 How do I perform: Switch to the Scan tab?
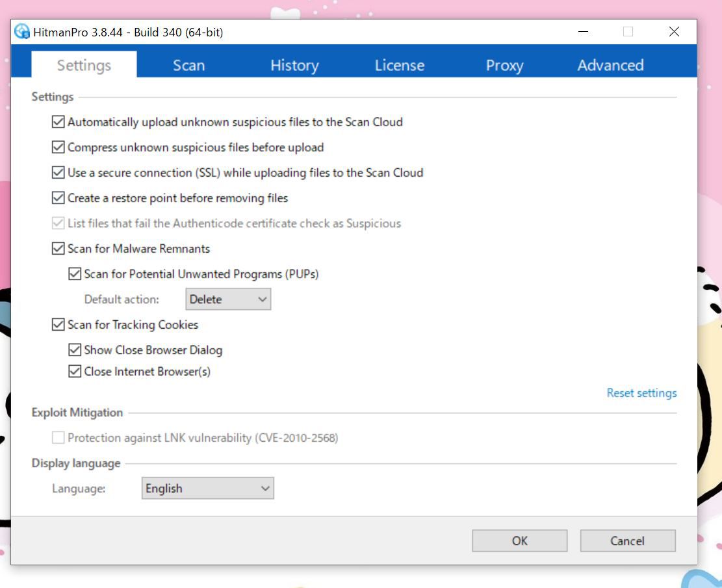[189, 65]
